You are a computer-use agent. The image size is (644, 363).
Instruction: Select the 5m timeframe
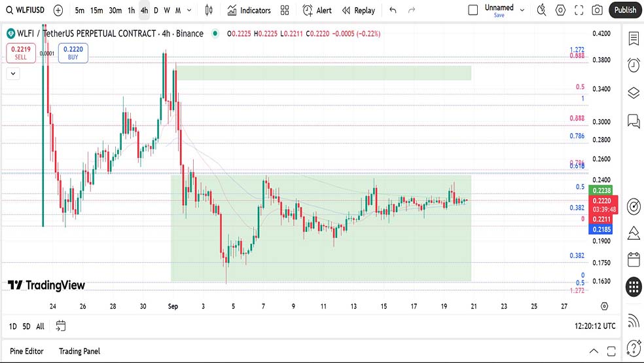point(80,10)
